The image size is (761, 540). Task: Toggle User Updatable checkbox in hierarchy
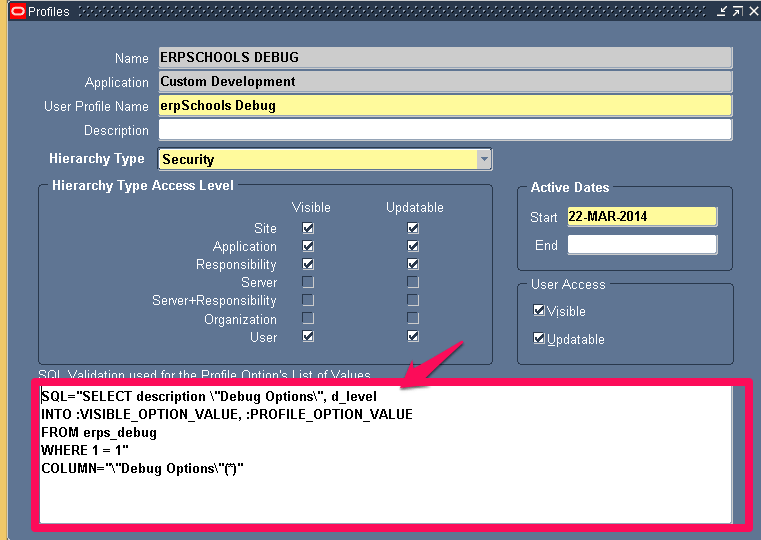(413, 336)
